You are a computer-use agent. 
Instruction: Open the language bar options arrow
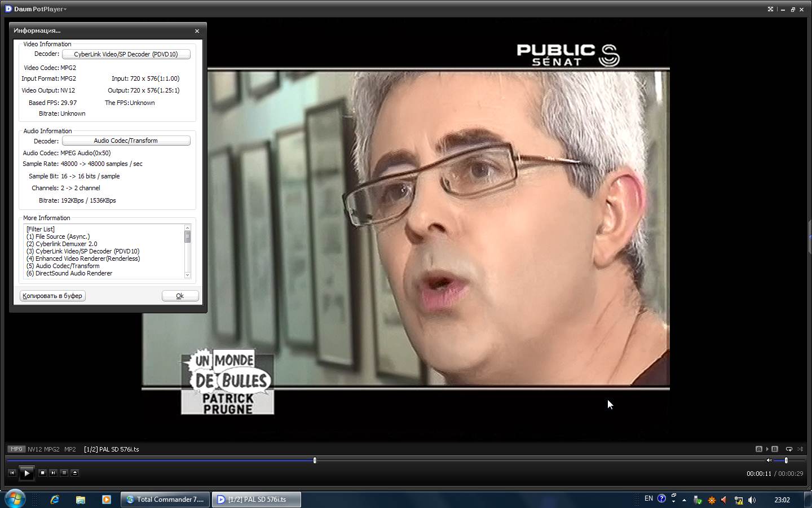coord(673,502)
